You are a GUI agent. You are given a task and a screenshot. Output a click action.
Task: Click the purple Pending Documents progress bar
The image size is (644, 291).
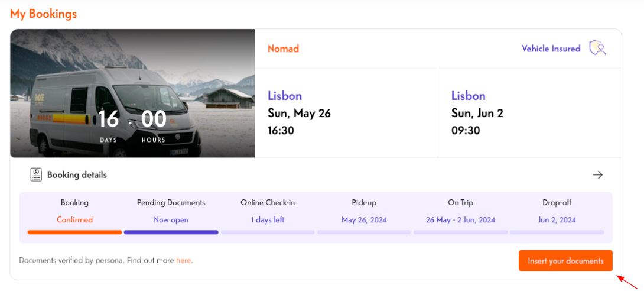[171, 232]
